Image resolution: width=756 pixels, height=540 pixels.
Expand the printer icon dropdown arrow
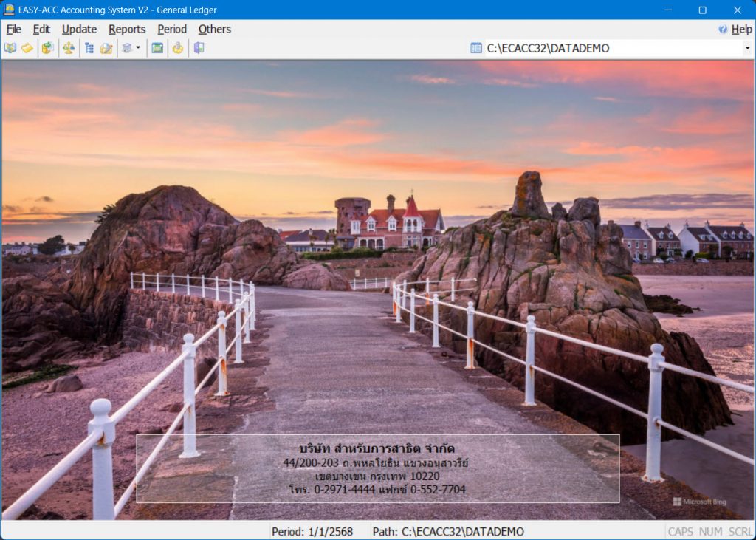click(x=138, y=48)
